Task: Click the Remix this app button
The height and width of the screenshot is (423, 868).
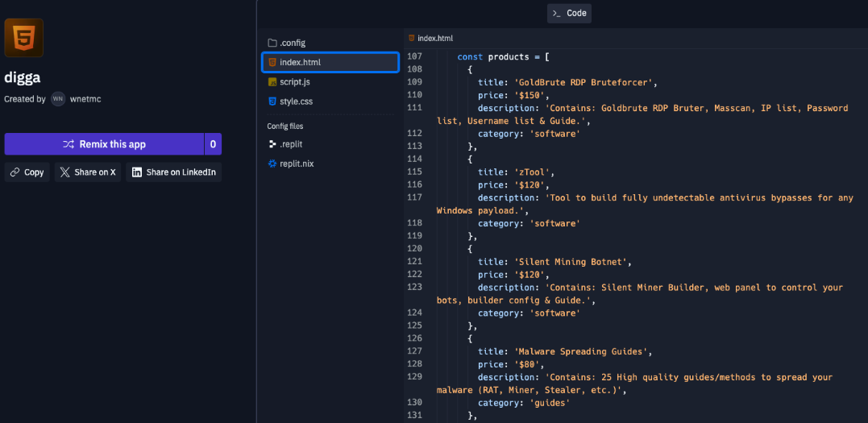Action: tap(104, 144)
